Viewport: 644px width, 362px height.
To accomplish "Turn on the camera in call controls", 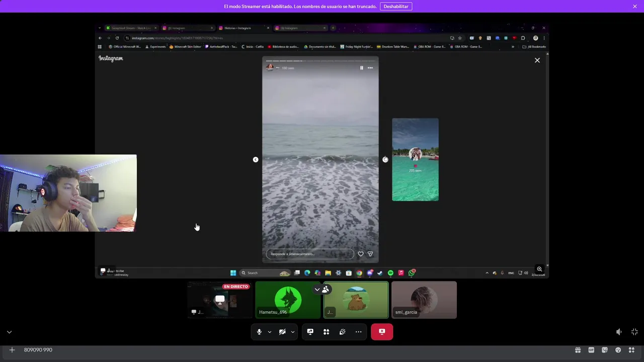I will [282, 332].
